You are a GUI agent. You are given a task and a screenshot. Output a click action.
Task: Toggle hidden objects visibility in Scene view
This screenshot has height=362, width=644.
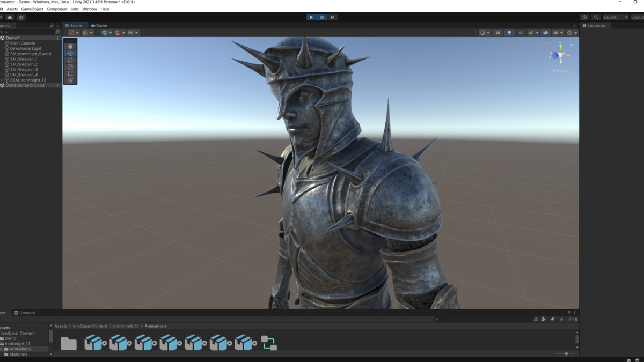click(546, 33)
